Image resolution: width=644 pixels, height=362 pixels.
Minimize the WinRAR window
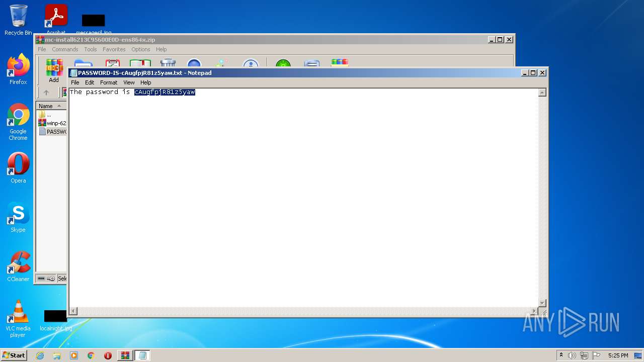point(492,40)
